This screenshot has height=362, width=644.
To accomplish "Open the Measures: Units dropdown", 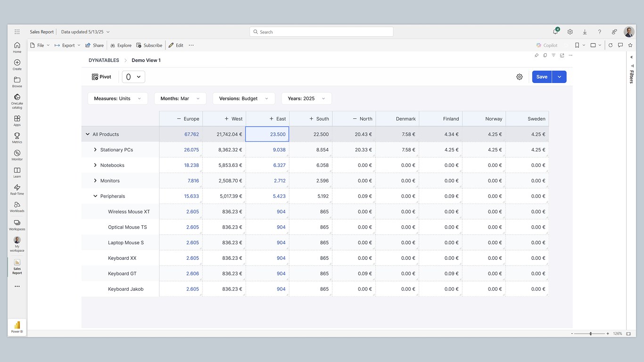I will [x=117, y=99].
